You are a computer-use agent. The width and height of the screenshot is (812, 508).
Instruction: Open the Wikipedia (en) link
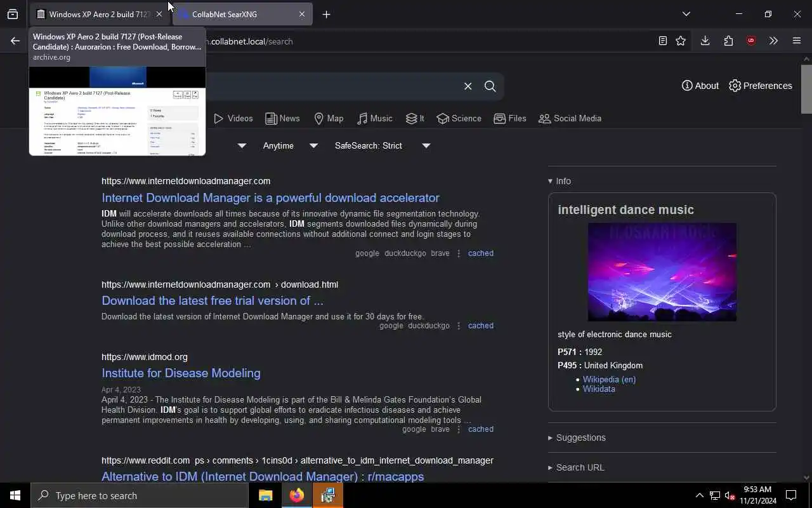609,379
